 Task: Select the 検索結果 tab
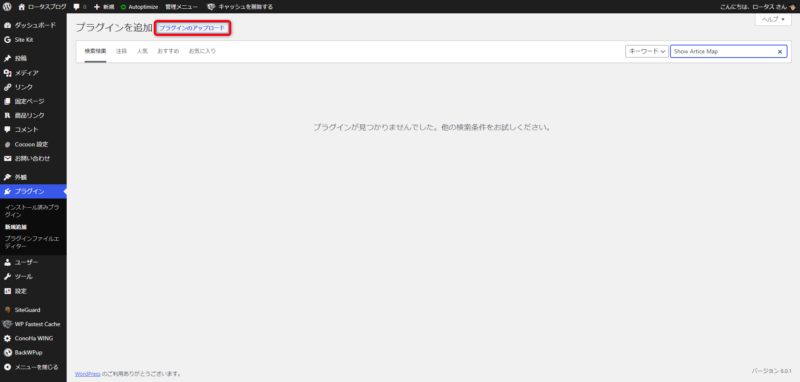95,52
